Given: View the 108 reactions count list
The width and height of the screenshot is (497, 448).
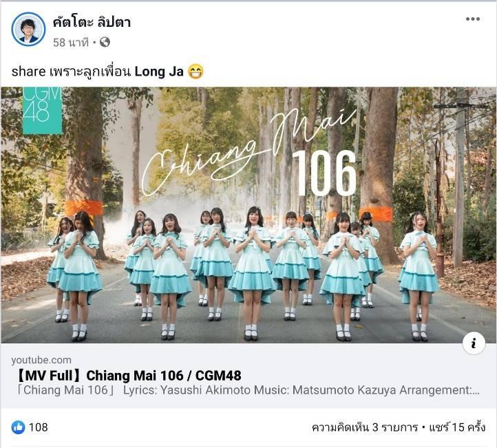Looking at the screenshot, I should tap(39, 427).
